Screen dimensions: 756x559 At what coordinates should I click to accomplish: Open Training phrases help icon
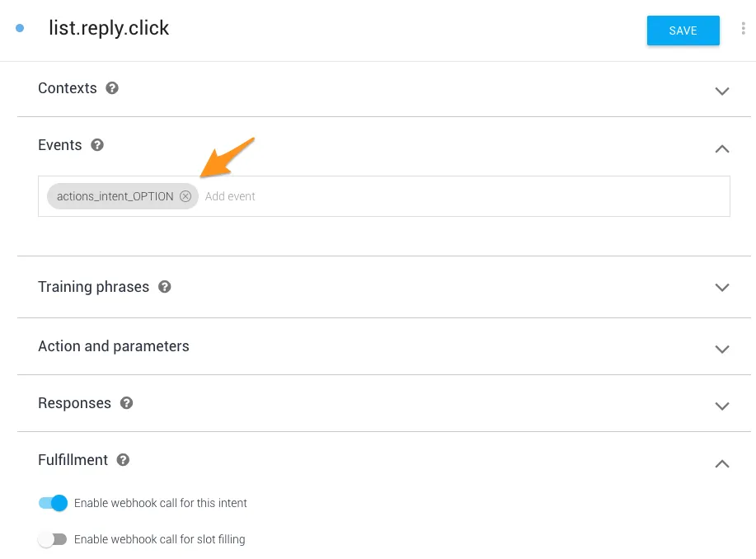coord(165,287)
